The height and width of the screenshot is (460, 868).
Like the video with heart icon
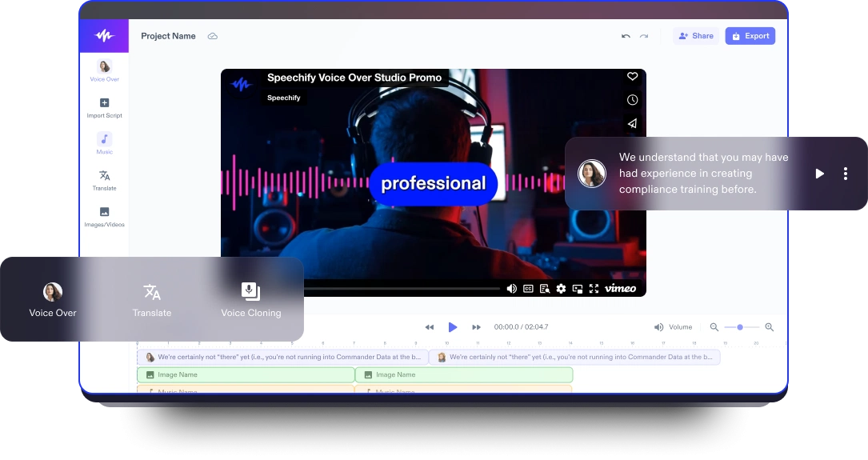click(x=632, y=77)
